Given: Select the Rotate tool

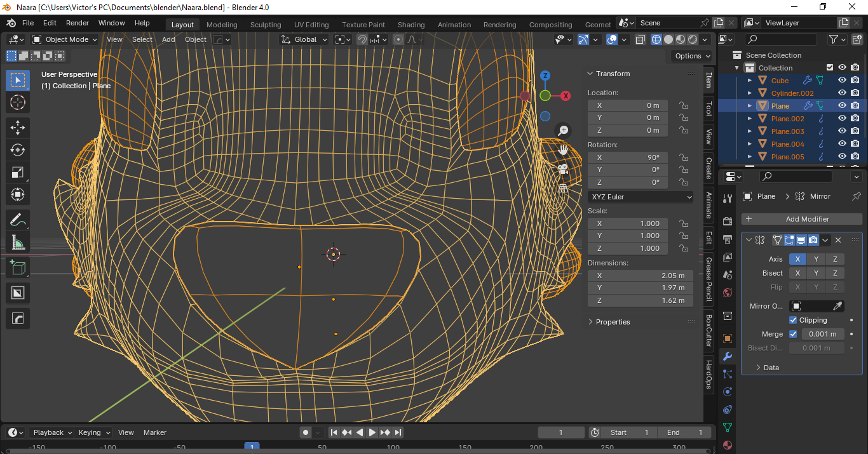Looking at the screenshot, I should point(18,150).
